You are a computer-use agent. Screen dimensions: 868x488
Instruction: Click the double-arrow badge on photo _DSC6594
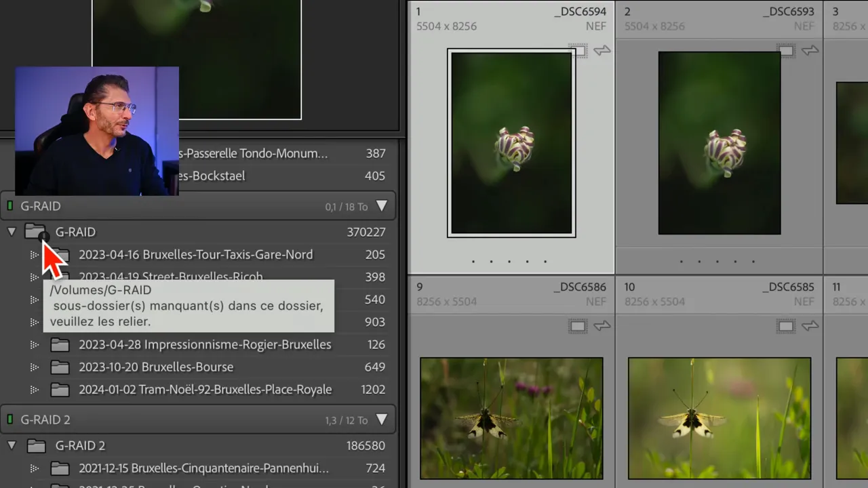[601, 51]
